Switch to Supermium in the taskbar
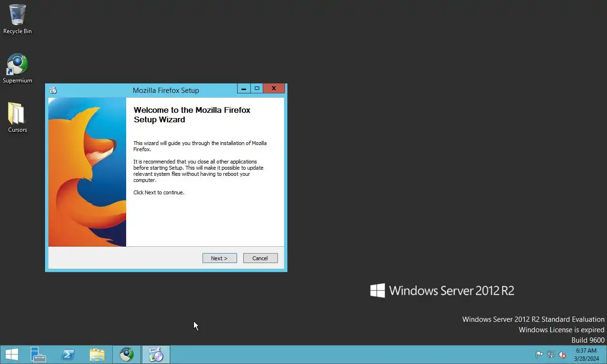The width and height of the screenshot is (607, 364). (127, 355)
